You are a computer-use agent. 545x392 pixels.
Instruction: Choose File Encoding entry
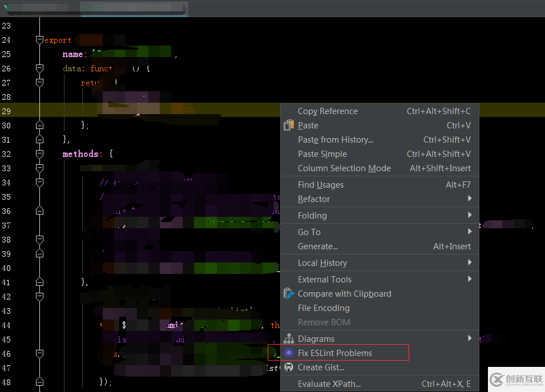380,308
